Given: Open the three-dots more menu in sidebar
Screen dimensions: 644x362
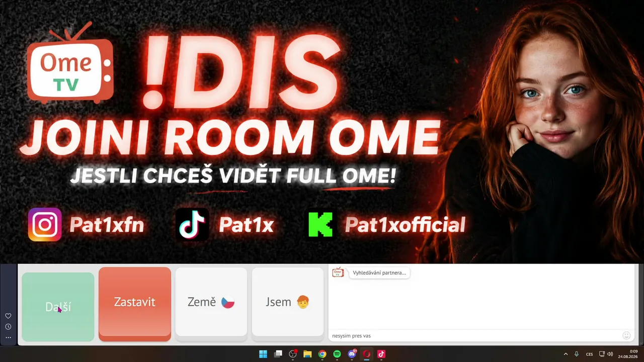Looking at the screenshot, I should click(x=8, y=337).
